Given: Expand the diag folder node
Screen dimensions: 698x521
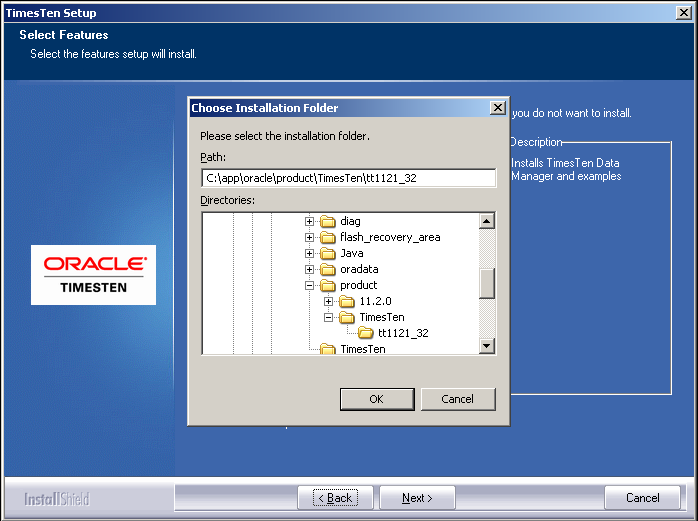Looking at the screenshot, I should click(x=309, y=221).
